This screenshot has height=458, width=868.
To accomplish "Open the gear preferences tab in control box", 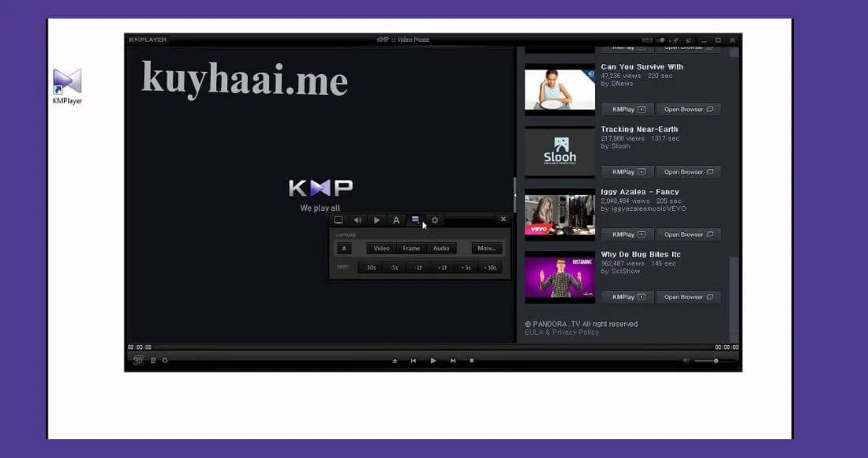I will (x=435, y=220).
